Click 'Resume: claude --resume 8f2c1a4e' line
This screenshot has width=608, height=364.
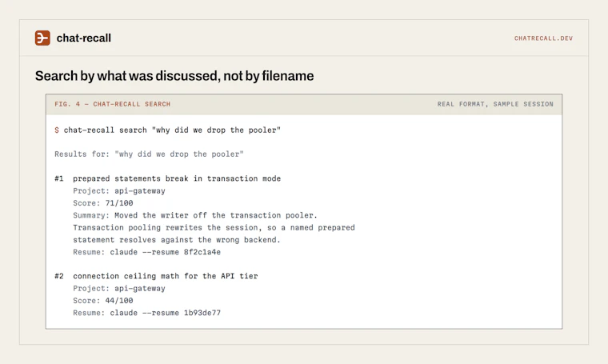[146, 252]
